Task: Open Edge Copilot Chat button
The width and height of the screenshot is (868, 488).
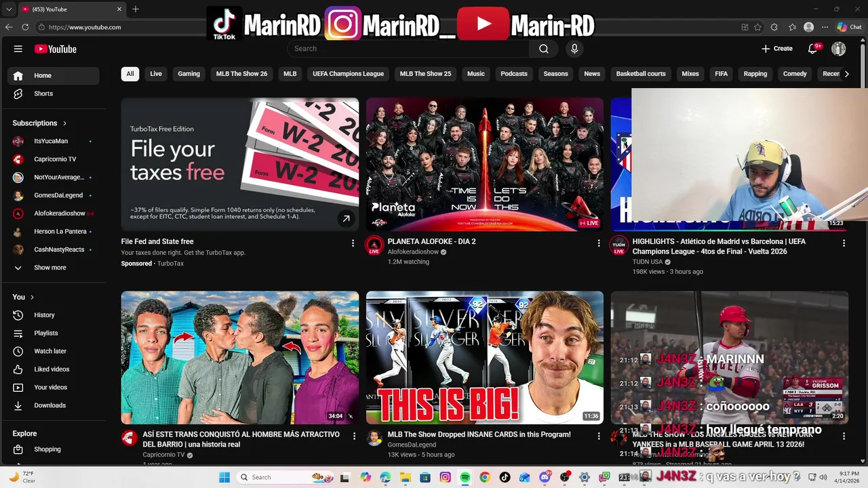Action: (x=849, y=27)
